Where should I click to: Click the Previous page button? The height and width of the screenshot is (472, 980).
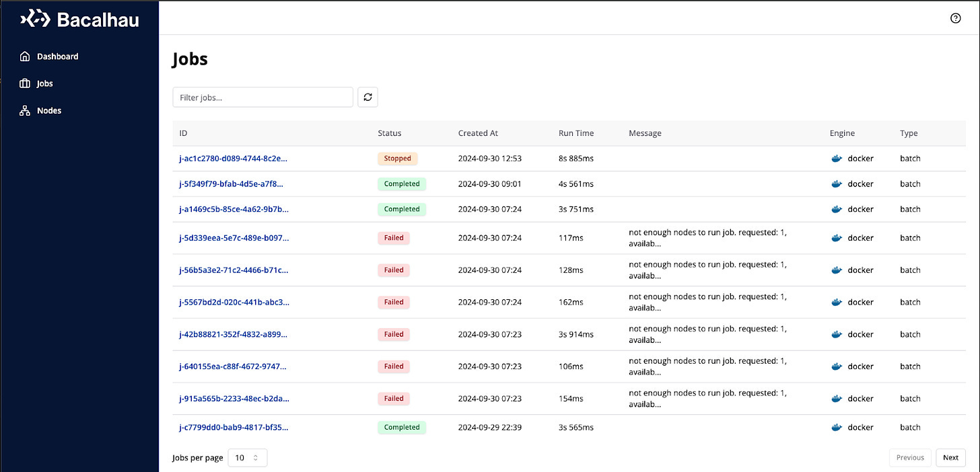tap(910, 458)
